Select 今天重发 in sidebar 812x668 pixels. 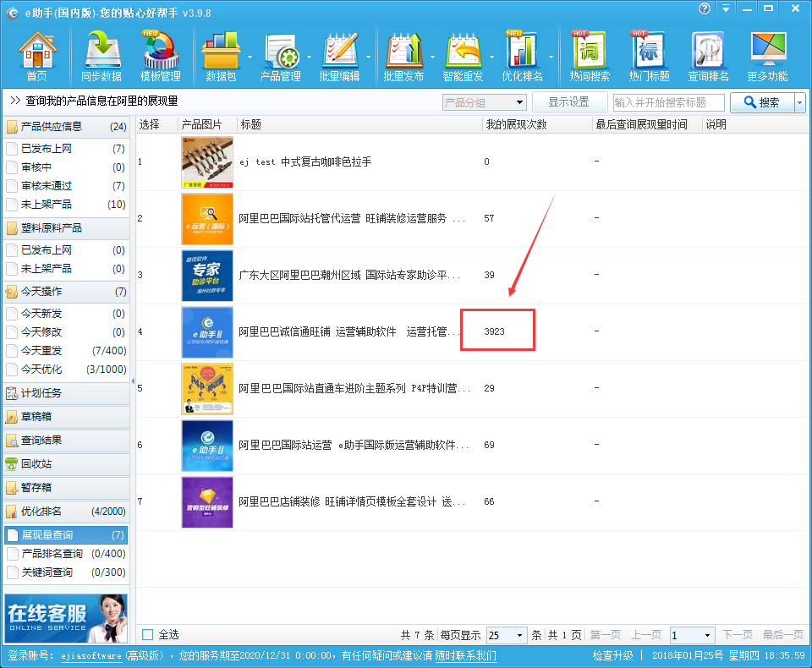[x=66, y=351]
